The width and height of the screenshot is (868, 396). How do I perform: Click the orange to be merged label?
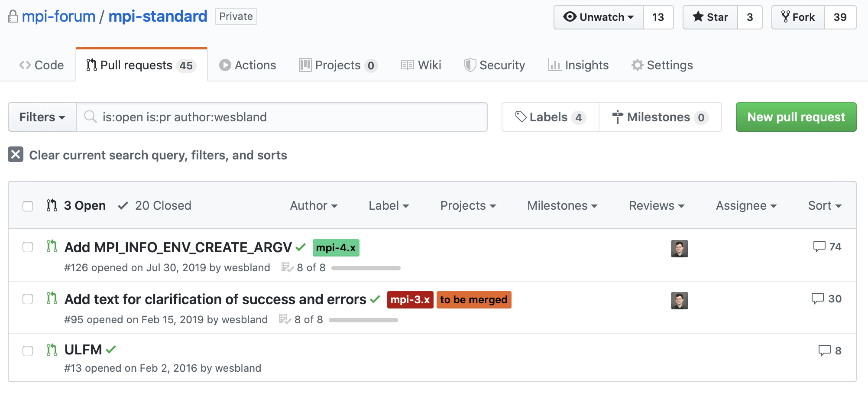pyautogui.click(x=474, y=300)
